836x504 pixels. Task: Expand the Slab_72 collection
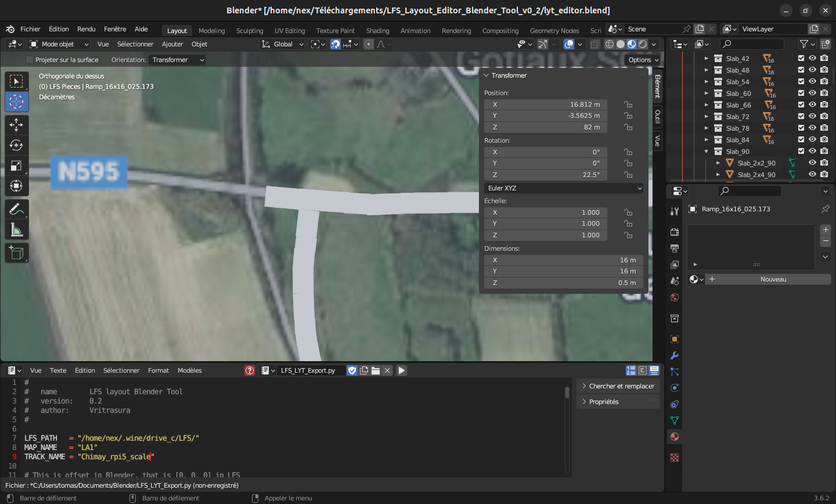click(x=707, y=117)
